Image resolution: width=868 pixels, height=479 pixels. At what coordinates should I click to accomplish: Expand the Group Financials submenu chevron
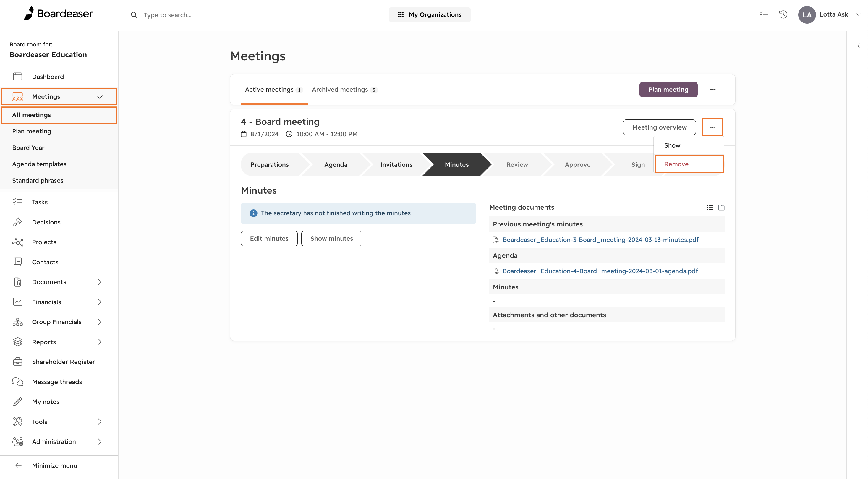pyautogui.click(x=99, y=322)
